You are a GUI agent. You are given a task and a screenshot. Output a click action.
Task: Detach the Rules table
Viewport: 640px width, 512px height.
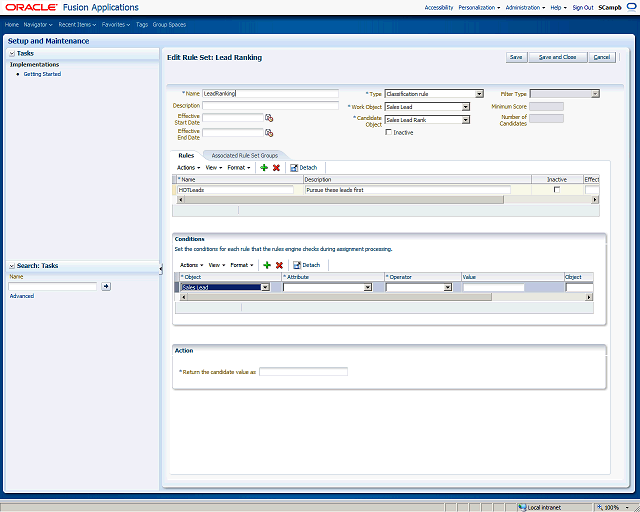(x=303, y=167)
